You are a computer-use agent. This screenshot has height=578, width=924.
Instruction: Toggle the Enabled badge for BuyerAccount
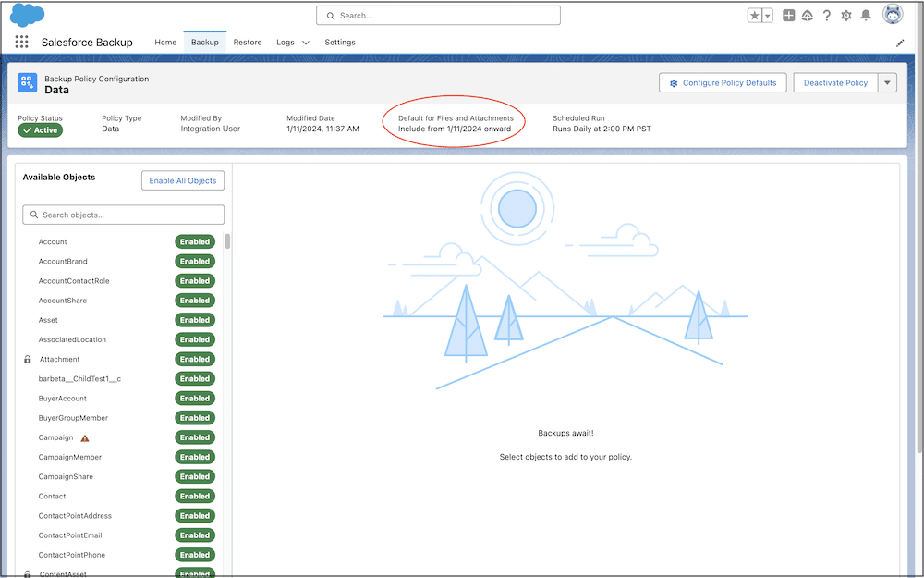[x=195, y=398]
